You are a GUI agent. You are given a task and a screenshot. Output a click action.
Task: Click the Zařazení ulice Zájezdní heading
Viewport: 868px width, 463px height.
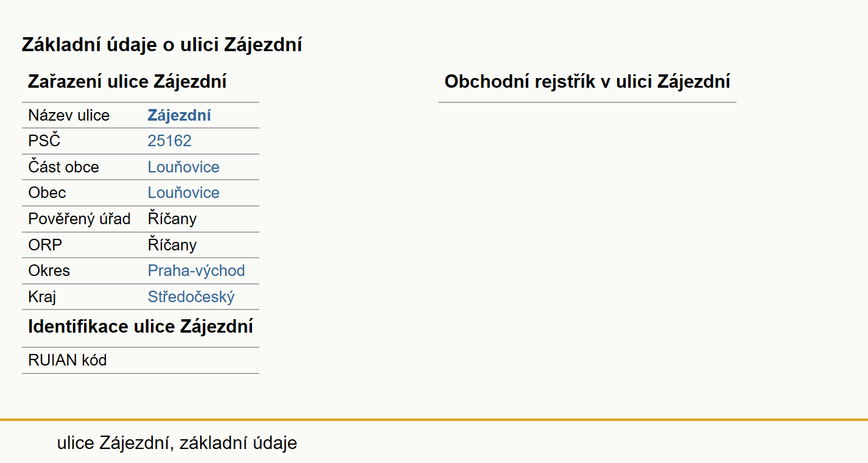[x=127, y=82]
